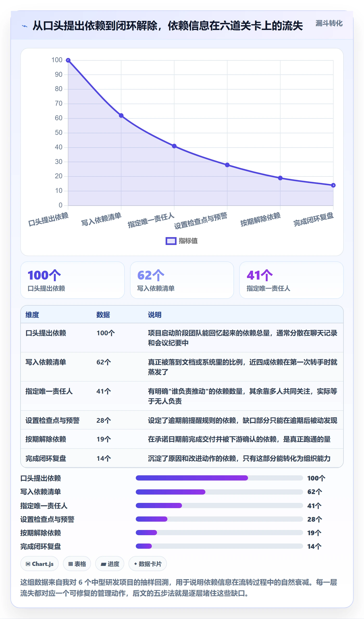Toggle the 指标值 legend color box
Image resolution: width=364 pixels, height=619 pixels.
point(171,241)
